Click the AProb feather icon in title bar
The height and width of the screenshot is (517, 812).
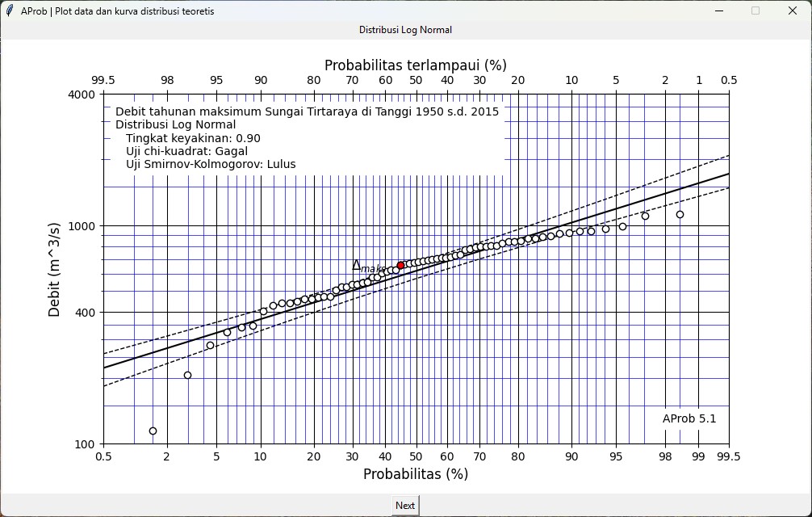[x=10, y=11]
